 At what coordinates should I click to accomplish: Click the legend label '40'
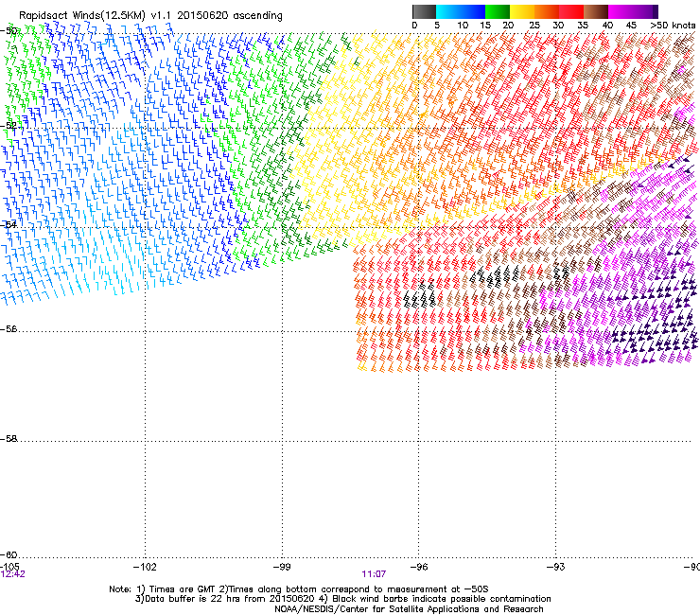tap(607, 26)
